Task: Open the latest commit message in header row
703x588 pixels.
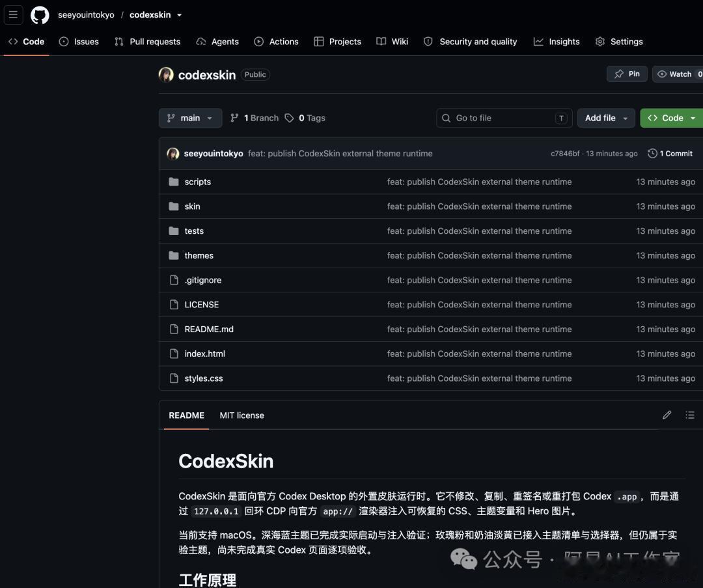Action: tap(340, 154)
